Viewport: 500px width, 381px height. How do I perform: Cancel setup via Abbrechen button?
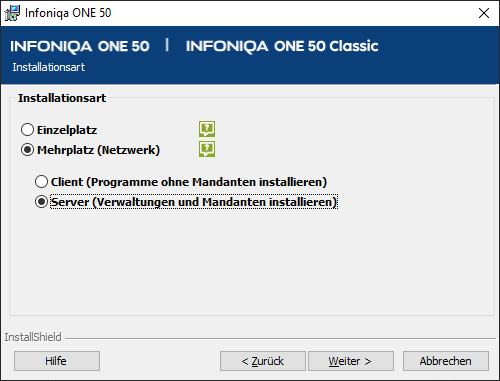(x=446, y=361)
